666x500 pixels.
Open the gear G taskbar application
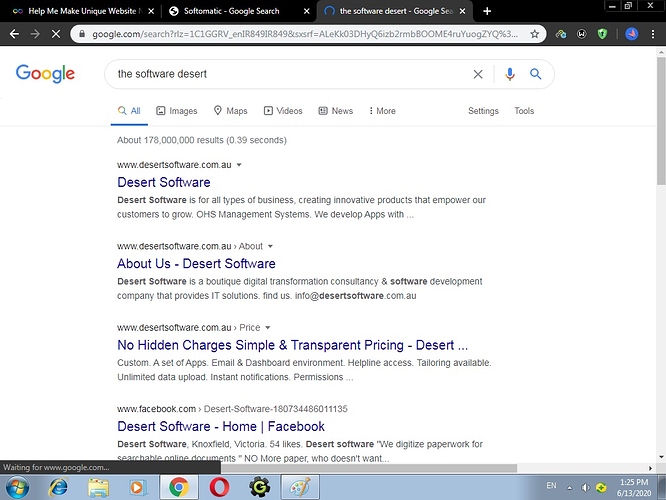pos(260,487)
